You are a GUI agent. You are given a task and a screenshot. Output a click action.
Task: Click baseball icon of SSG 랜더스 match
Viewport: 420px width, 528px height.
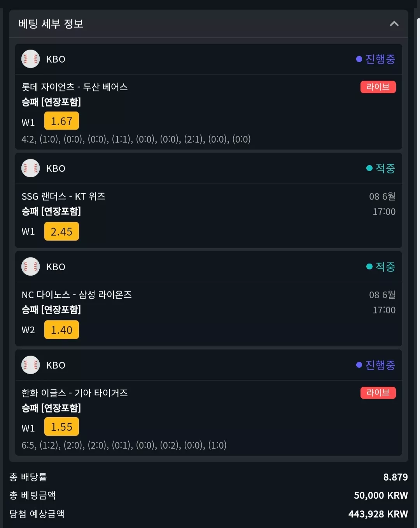pos(30,168)
